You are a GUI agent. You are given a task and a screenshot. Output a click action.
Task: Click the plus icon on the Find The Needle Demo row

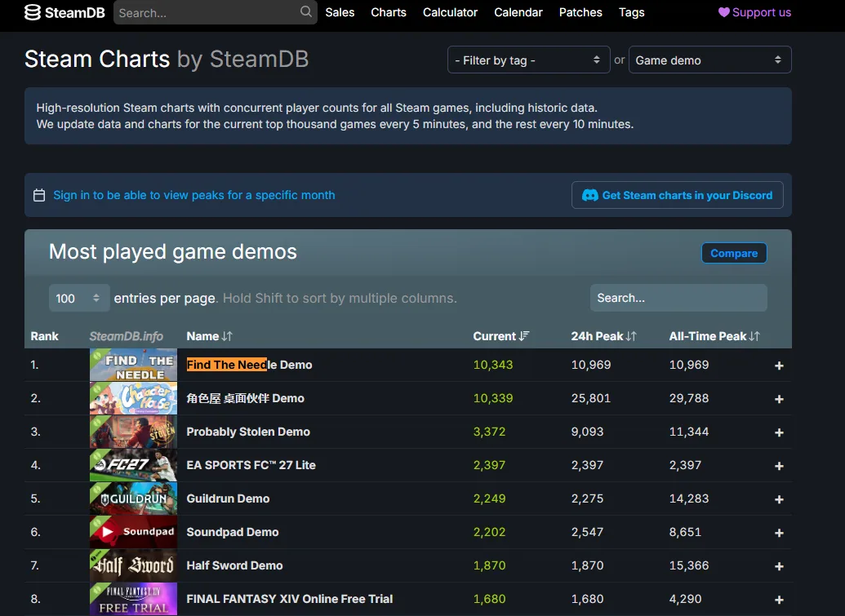point(779,366)
